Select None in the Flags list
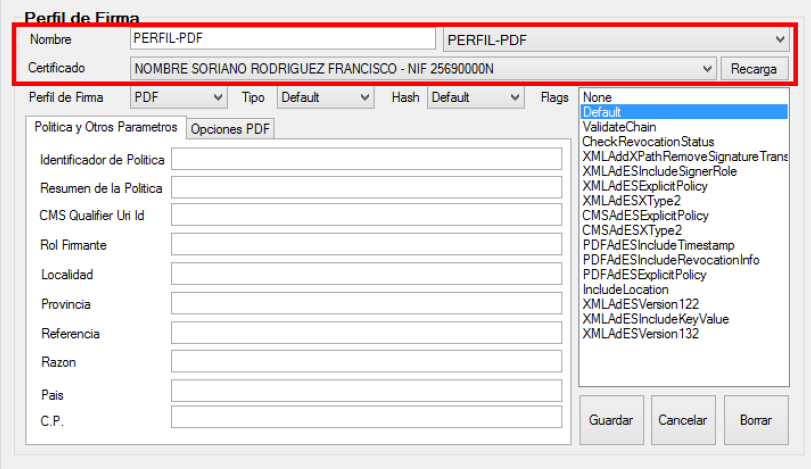 tap(684, 97)
